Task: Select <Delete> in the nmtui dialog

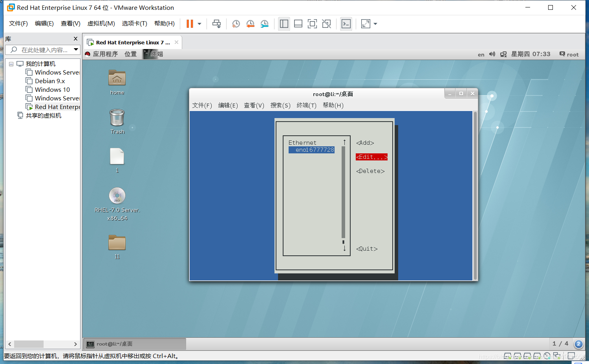Action: pos(370,171)
